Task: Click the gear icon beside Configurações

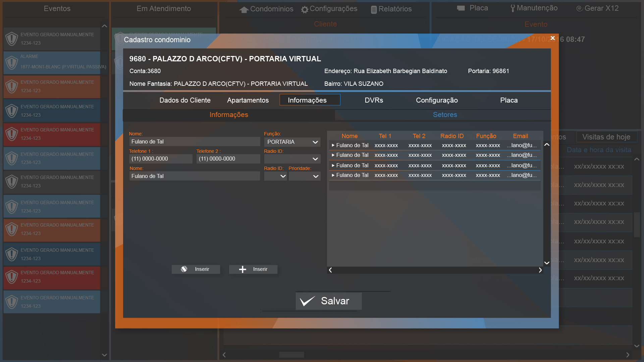Action: point(305,10)
